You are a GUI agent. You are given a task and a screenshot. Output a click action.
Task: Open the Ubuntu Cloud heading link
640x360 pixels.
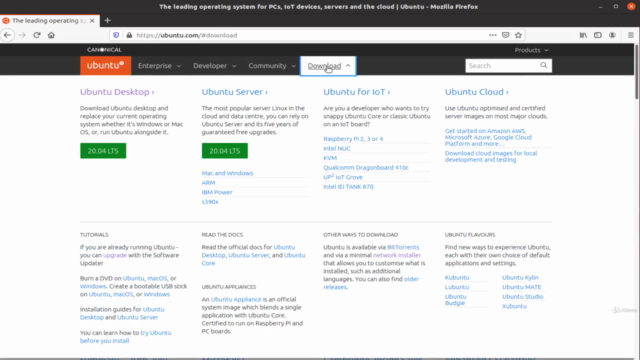click(x=477, y=92)
